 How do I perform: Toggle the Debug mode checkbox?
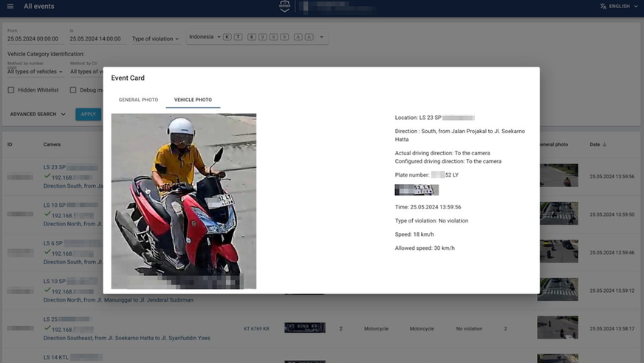73,90
